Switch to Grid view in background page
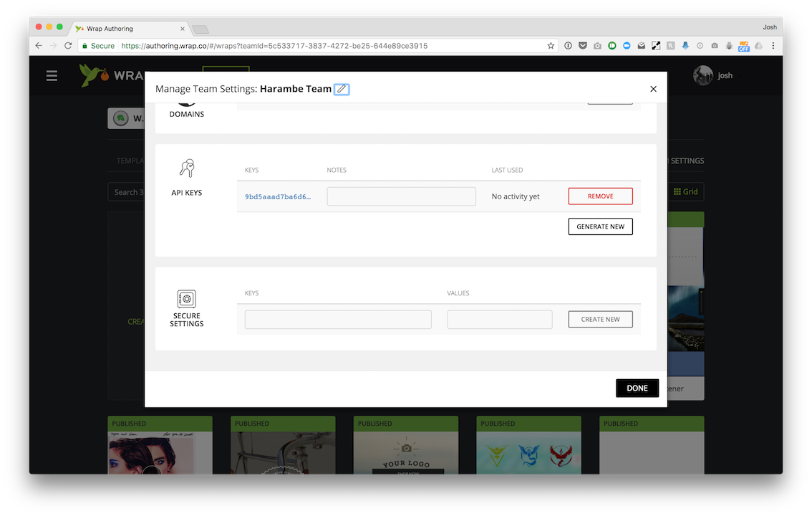812x516 pixels. pos(685,191)
